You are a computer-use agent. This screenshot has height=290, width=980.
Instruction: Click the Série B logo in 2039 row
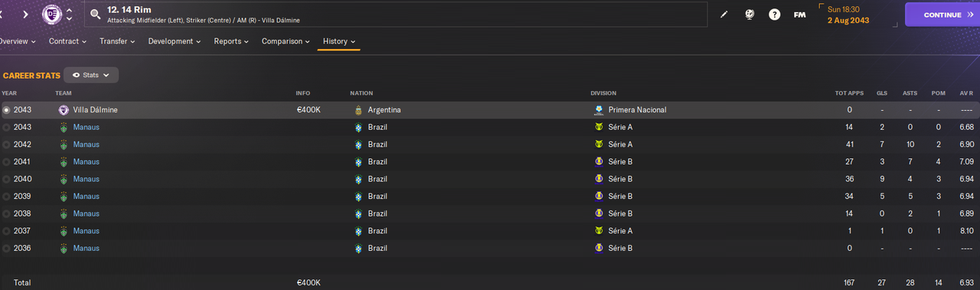pyautogui.click(x=598, y=197)
